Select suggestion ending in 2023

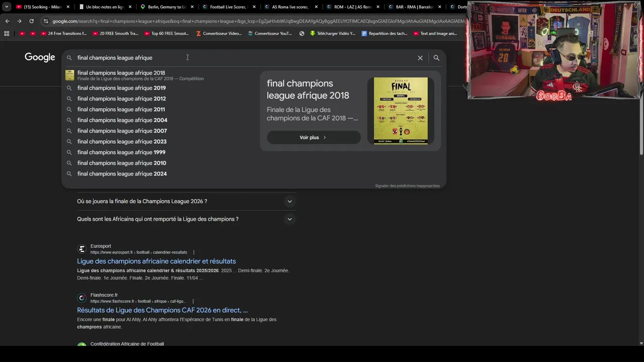click(160, 141)
